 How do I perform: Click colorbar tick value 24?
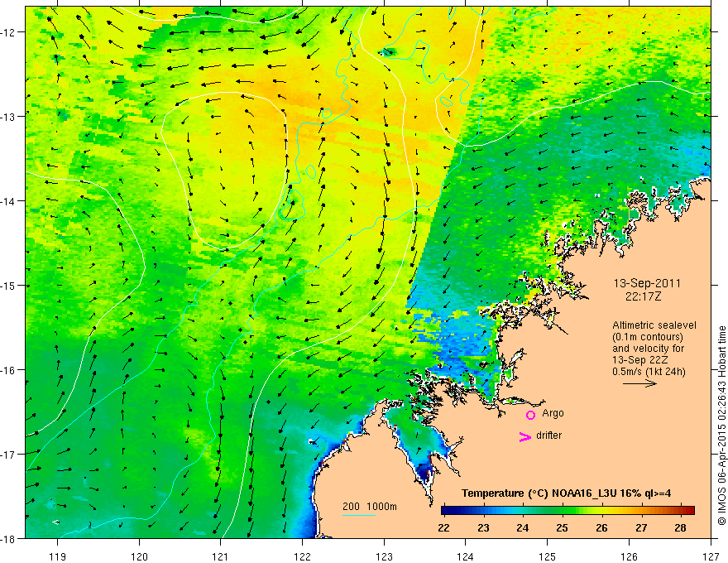point(522,528)
